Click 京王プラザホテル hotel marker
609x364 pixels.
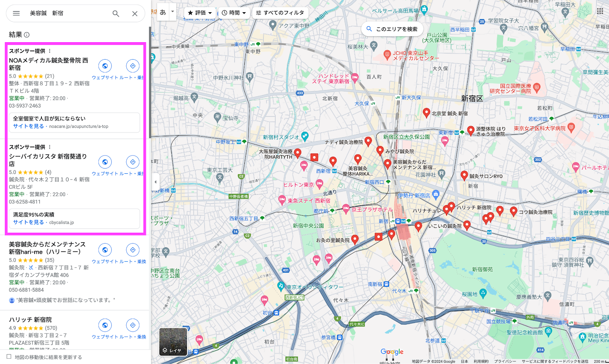pyautogui.click(x=346, y=208)
